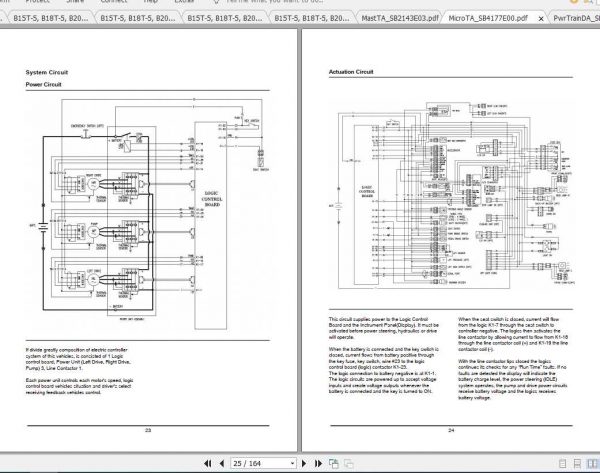Go to the previous page
This screenshot has width=600, height=473.
tap(222, 463)
